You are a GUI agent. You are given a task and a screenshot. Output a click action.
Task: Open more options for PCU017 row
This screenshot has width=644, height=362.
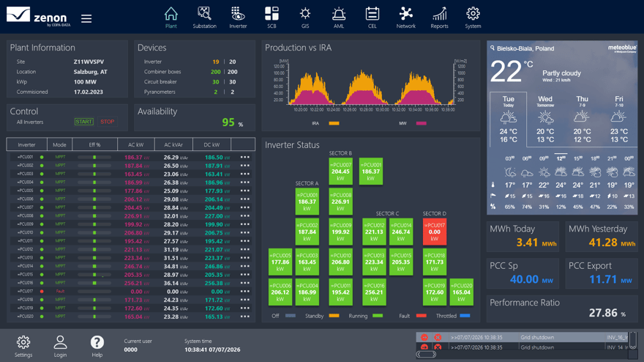click(x=244, y=291)
